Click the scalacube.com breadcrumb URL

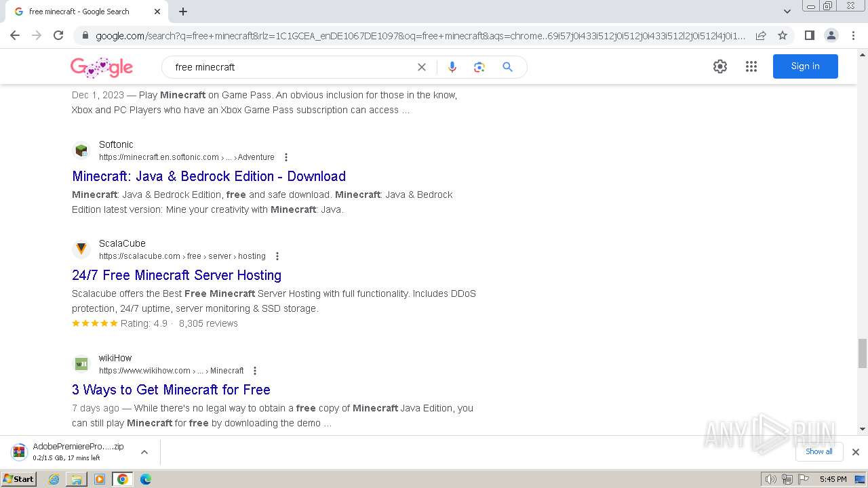[182, 256]
